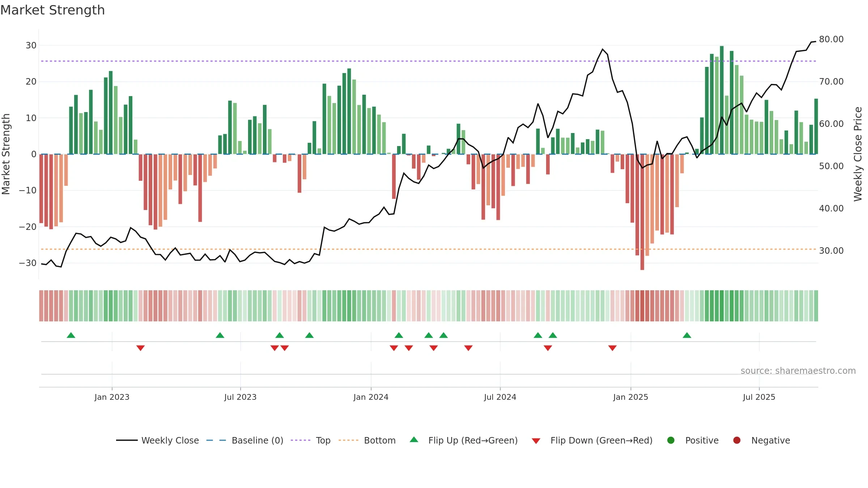Click the 30.00 price axis label

[831, 251]
